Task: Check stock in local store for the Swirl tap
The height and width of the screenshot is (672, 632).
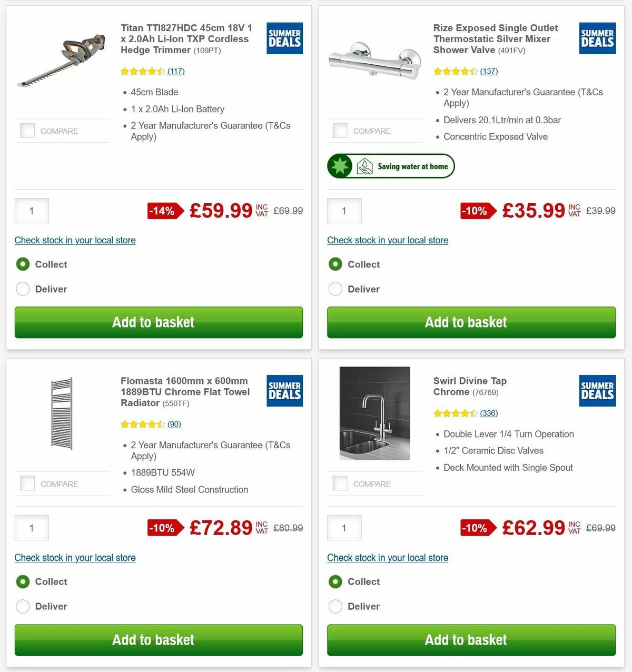Action: 388,558
